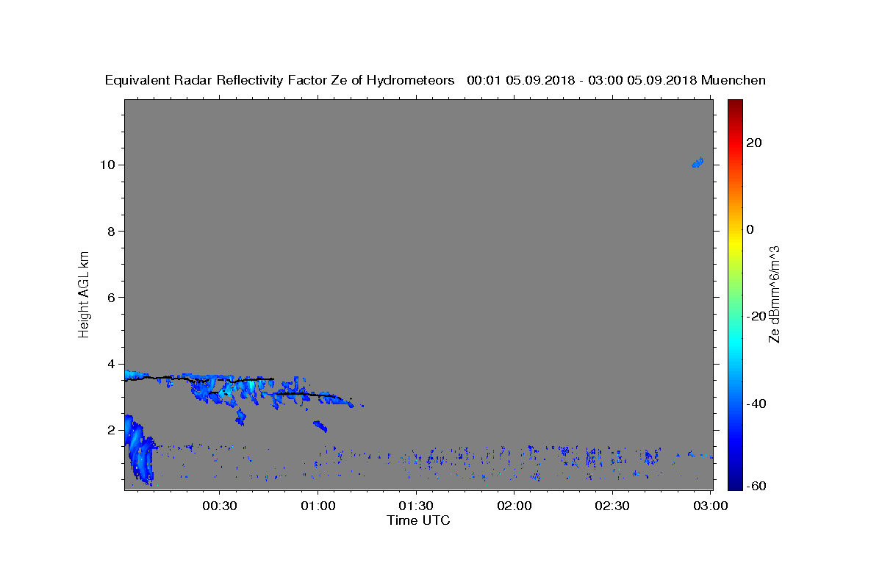Click the 01:30 time tick label
This screenshot has height=588, width=882.
tap(417, 506)
